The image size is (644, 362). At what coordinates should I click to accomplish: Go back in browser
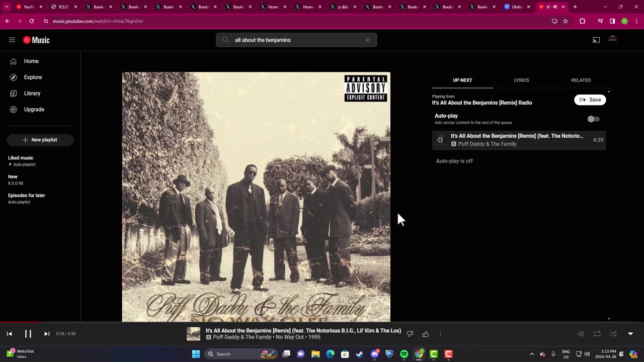[x=7, y=21]
